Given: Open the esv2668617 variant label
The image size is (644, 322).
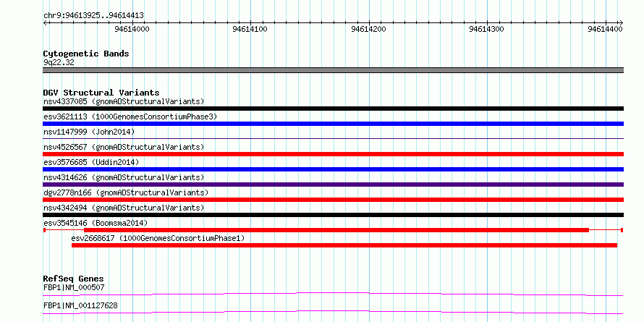Looking at the screenshot, I should click(158, 238).
